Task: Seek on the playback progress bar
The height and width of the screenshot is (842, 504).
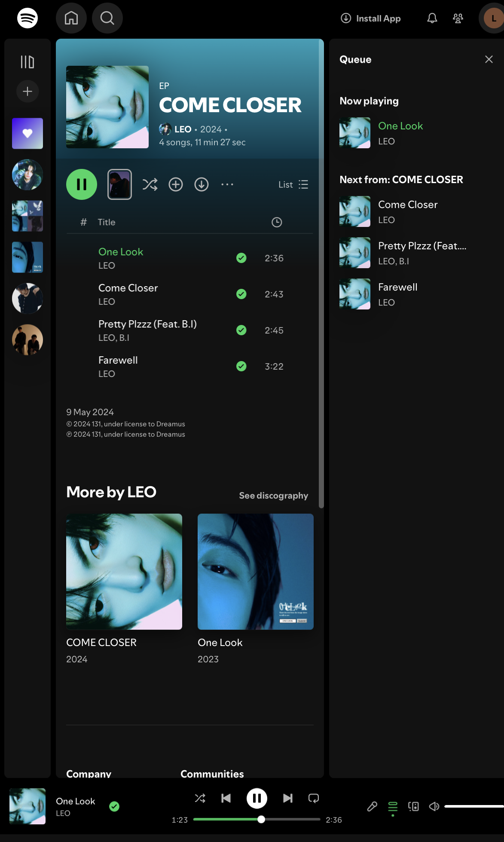Action: [x=257, y=819]
